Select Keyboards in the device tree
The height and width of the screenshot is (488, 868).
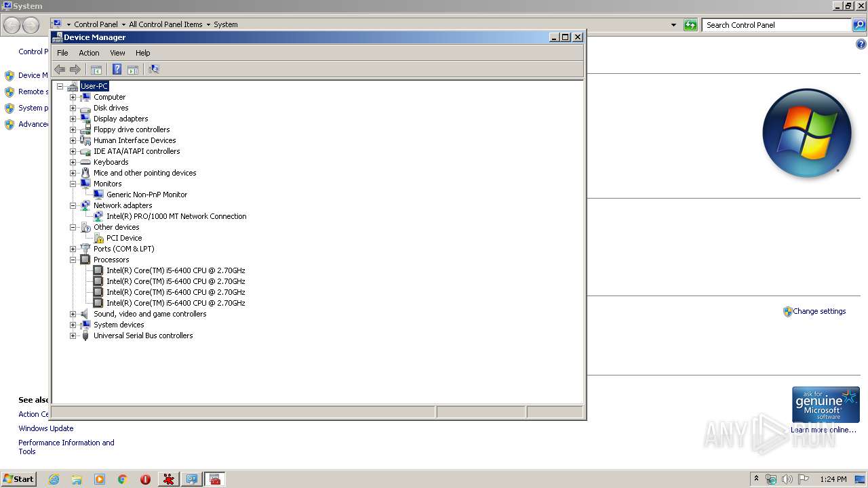[111, 162]
